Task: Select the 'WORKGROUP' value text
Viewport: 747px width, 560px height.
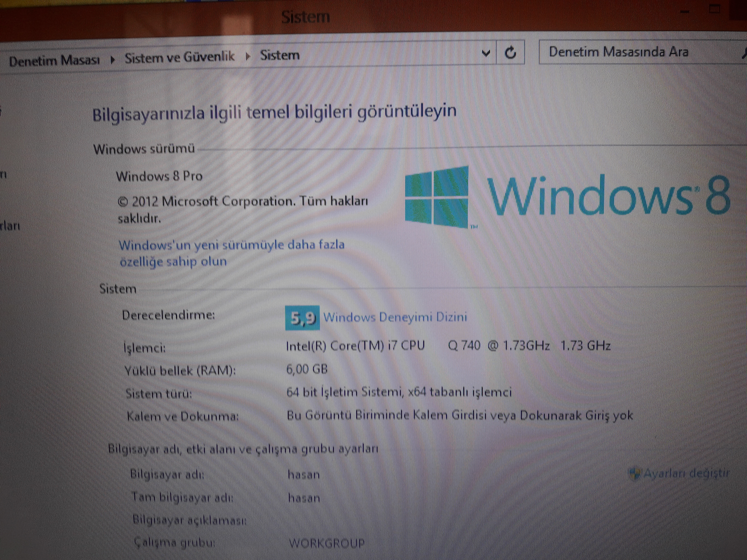Action: (327, 543)
